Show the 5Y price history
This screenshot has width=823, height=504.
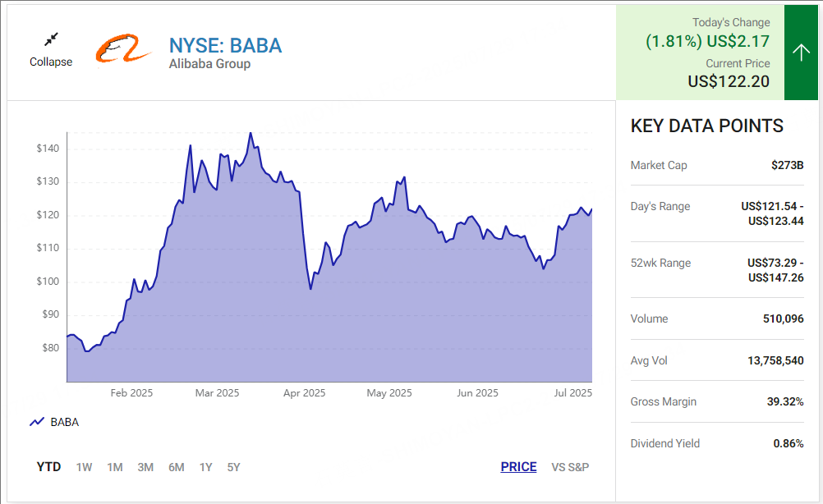pyautogui.click(x=233, y=467)
